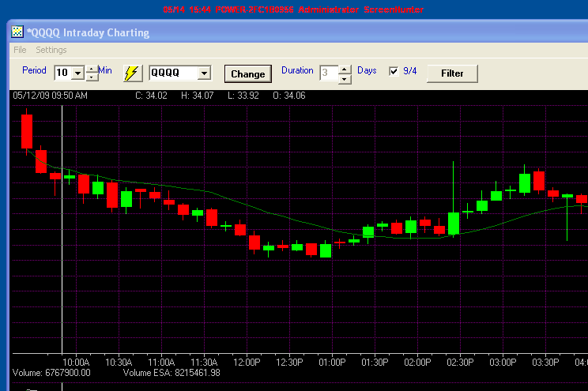Click the tall green candle at 02:30P

[454, 224]
